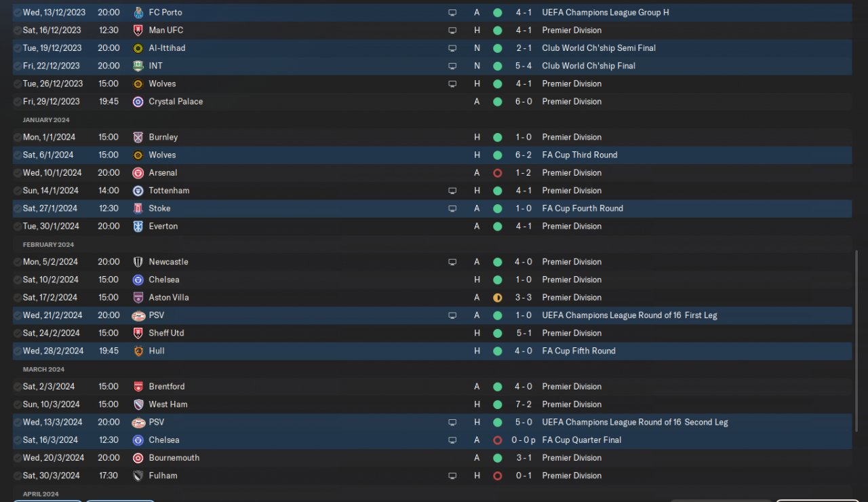
Task: Click the Newcastle club badge
Action: click(138, 262)
